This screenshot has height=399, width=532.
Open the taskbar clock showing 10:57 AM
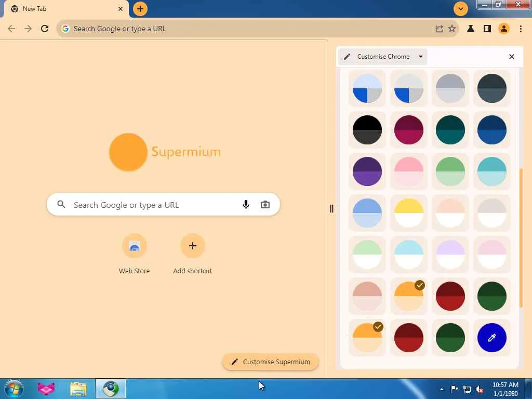point(505,389)
